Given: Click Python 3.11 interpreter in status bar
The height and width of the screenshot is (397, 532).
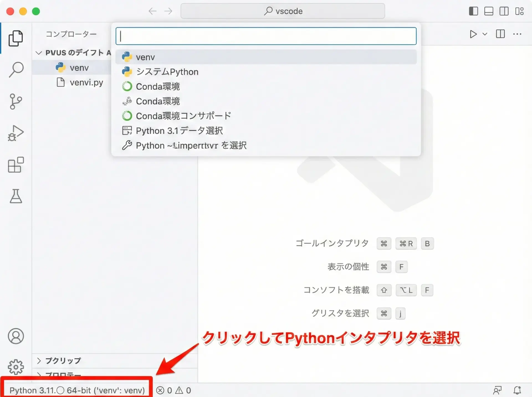Looking at the screenshot, I should [x=77, y=390].
